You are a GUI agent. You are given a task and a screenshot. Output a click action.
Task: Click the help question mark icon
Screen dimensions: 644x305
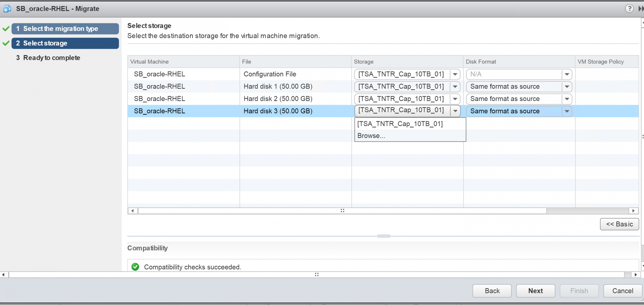coord(629,9)
